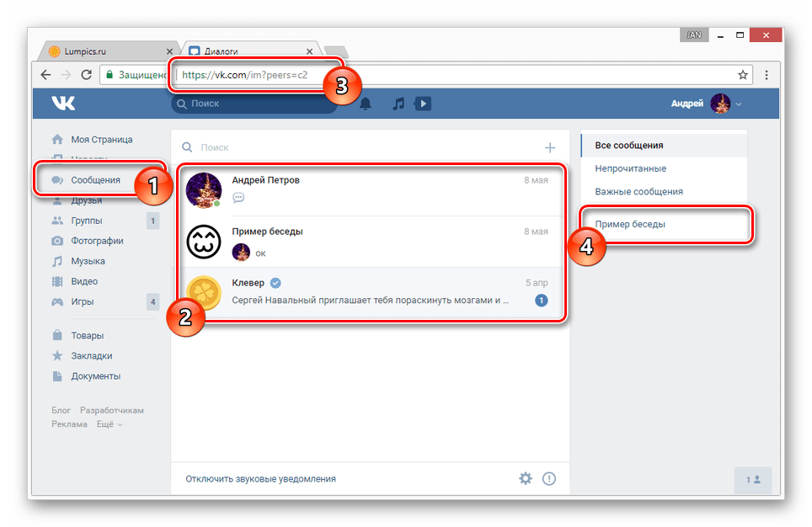Image resolution: width=812 pixels, height=527 pixels.
Task: Select Все сообщения filter
Action: tap(664, 146)
